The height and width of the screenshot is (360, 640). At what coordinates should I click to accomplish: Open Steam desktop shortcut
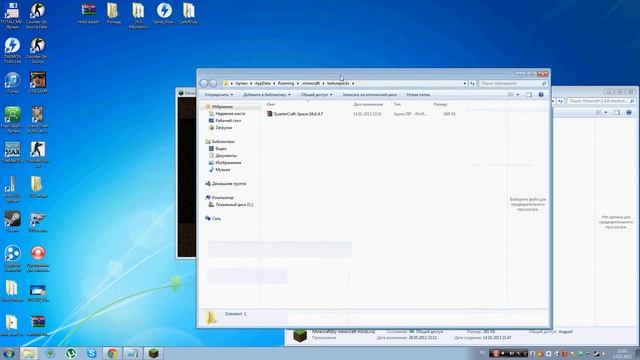coord(12,222)
